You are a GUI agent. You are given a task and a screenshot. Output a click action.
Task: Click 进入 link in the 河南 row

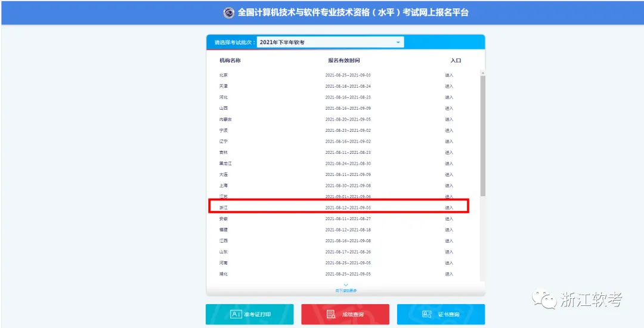[449, 263]
